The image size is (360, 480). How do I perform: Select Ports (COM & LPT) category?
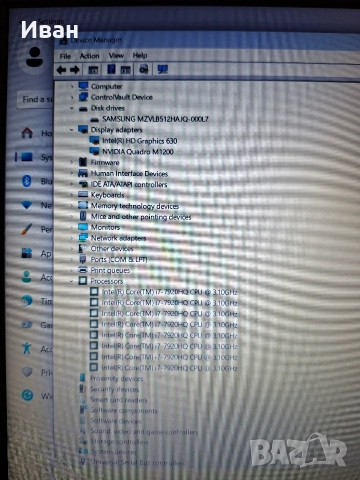(119, 259)
